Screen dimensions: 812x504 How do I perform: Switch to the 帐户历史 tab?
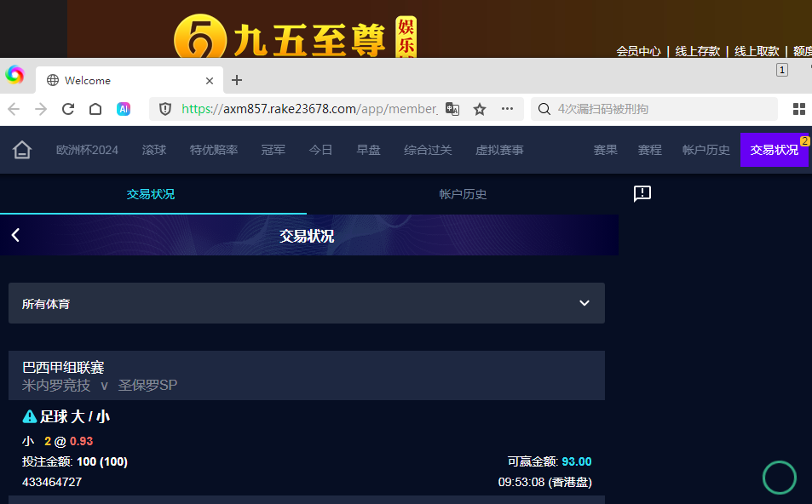point(464,193)
